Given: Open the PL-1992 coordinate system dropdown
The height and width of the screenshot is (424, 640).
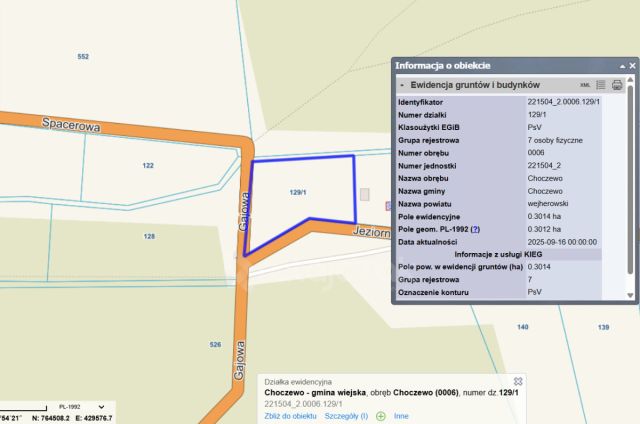Looking at the screenshot, I should click(101, 407).
